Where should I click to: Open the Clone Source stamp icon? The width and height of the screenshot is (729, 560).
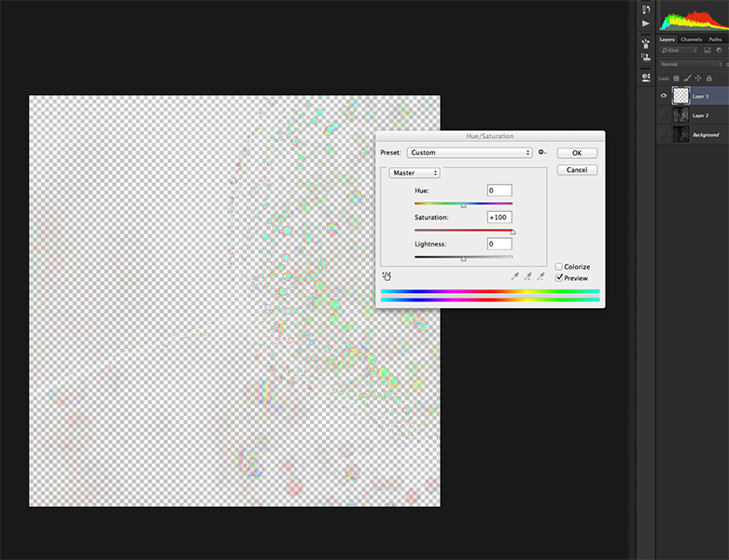click(x=645, y=57)
